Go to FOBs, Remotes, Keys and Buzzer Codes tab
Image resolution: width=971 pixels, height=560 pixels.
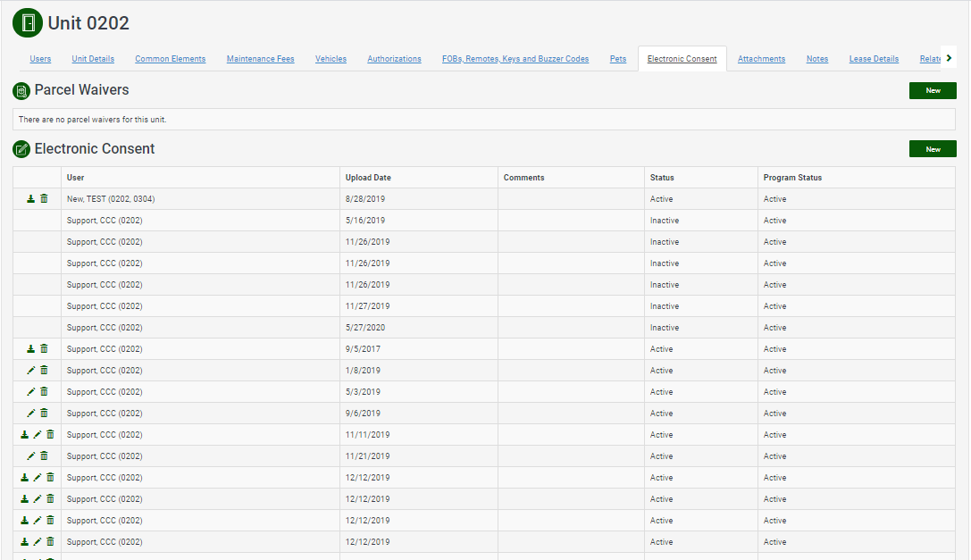515,59
